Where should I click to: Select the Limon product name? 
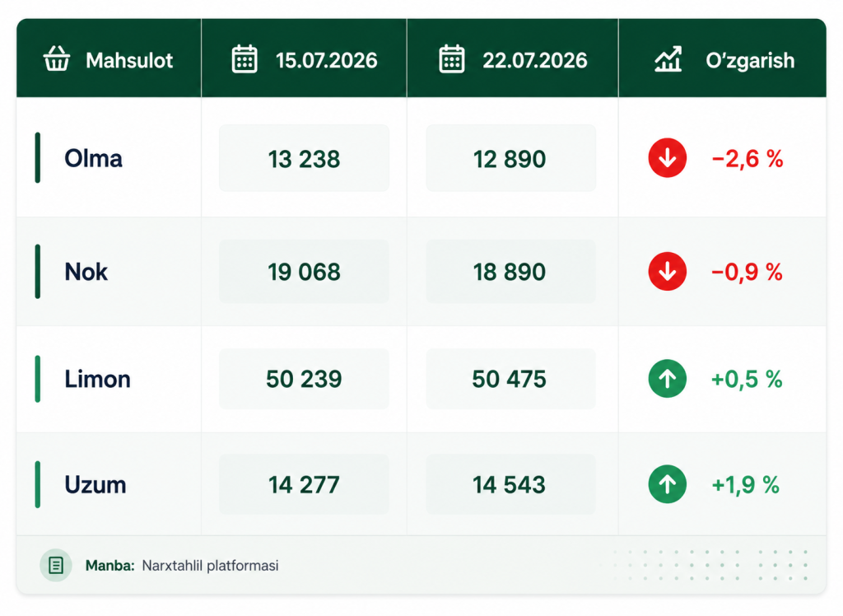point(98,380)
